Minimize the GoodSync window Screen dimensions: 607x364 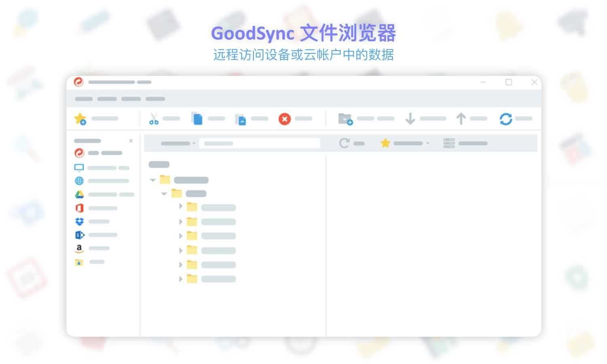(483, 82)
